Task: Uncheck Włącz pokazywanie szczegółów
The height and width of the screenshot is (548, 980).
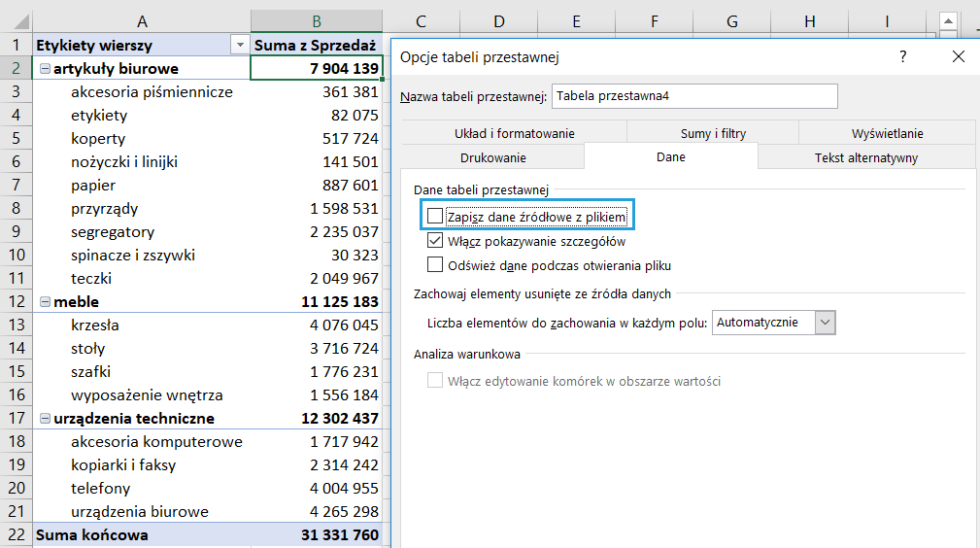Action: point(435,241)
